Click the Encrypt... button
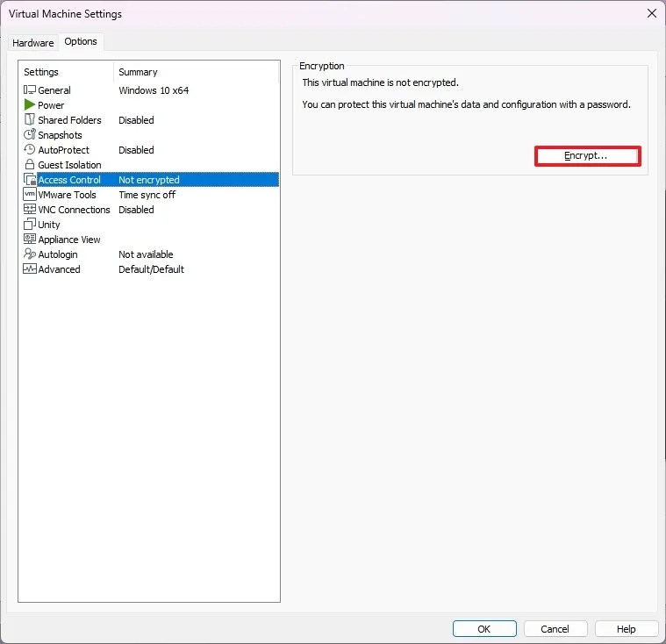Screen dimensions: 666x644 (587, 156)
